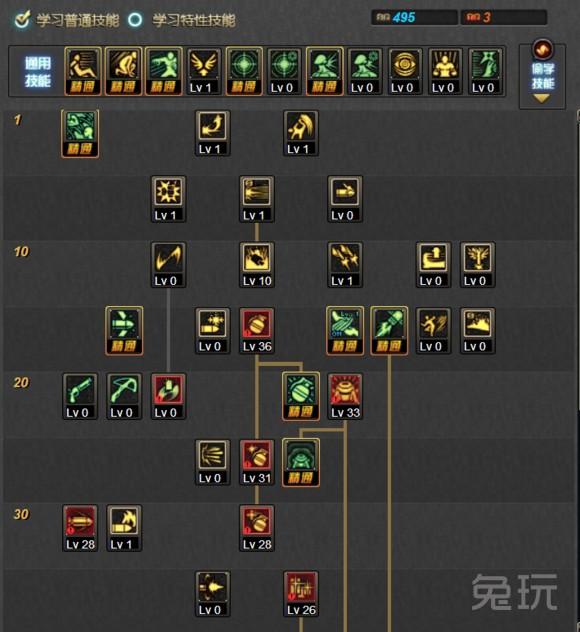580x632 pixels.
Task: Select the Lv 26 red skill icon
Action: point(301,594)
